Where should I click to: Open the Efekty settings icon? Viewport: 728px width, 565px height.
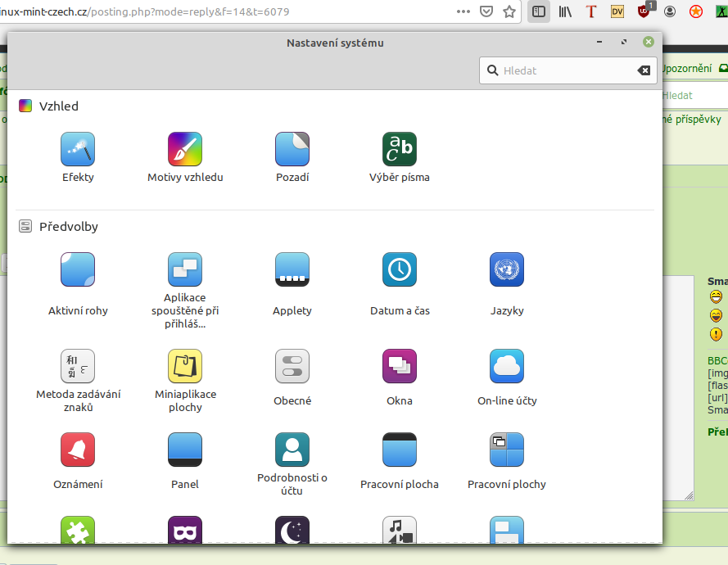(x=78, y=150)
